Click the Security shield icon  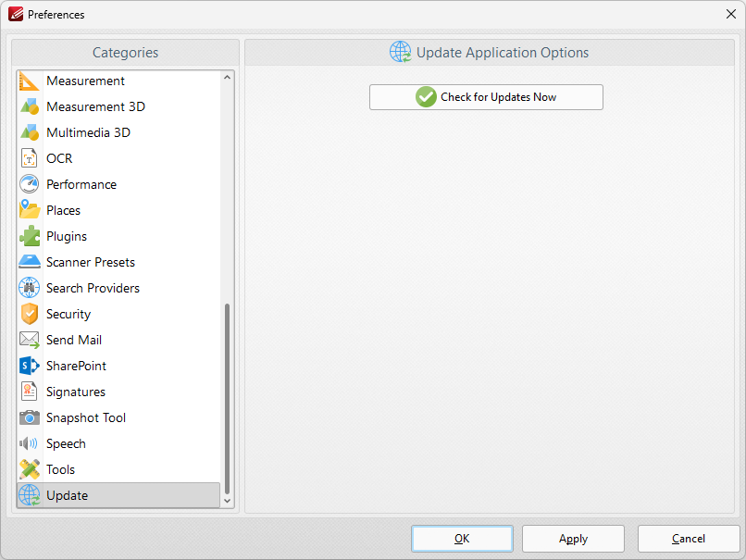coord(29,314)
